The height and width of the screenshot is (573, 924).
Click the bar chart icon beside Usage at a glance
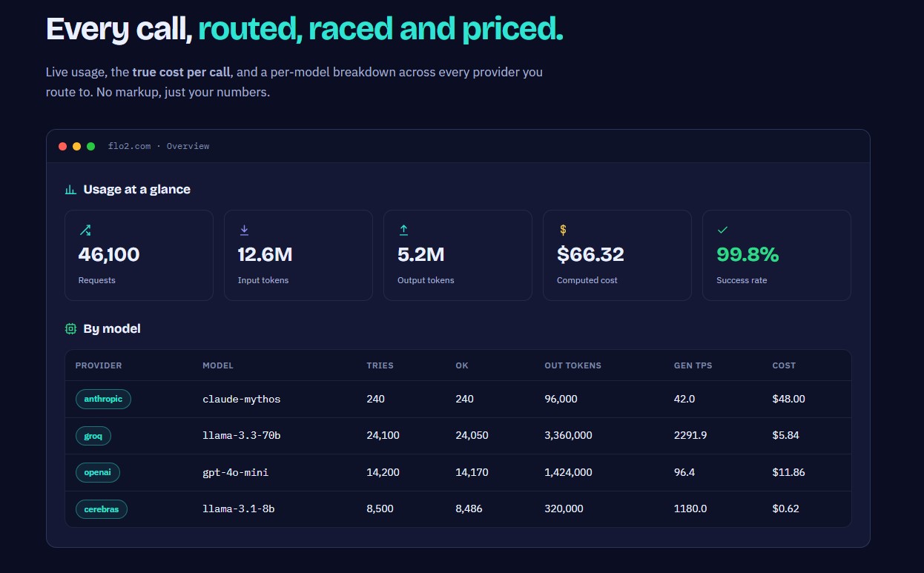[x=70, y=190]
